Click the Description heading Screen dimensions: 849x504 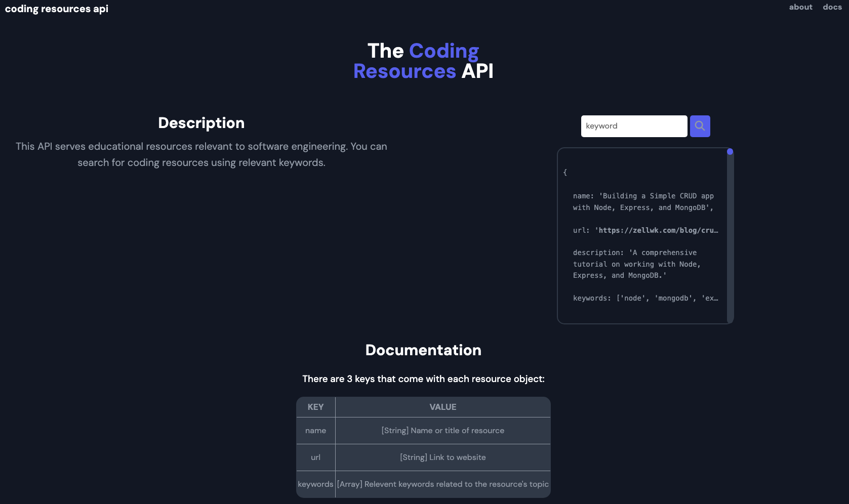pyautogui.click(x=201, y=122)
